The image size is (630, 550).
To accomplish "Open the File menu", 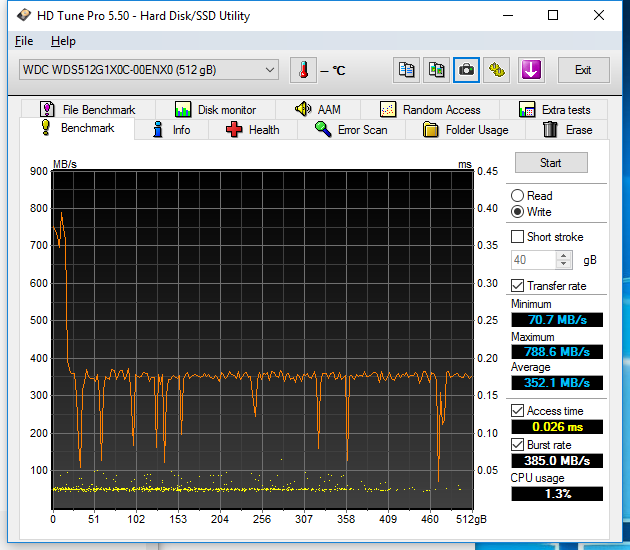I will (x=24, y=41).
